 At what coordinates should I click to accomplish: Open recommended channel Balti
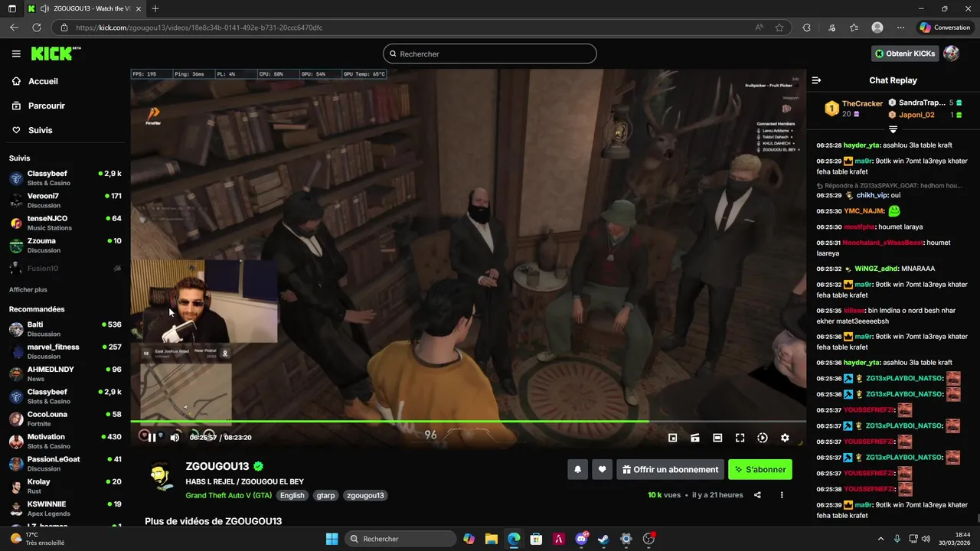[65, 328]
